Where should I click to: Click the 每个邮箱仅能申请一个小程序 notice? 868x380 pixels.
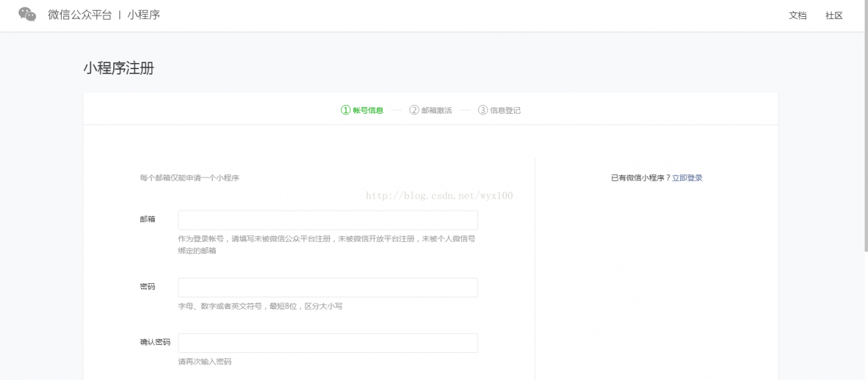pos(189,178)
